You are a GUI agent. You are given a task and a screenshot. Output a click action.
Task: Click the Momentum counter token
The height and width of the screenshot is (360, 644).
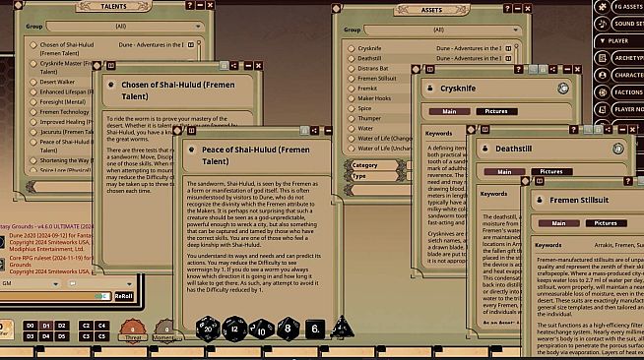click(165, 330)
